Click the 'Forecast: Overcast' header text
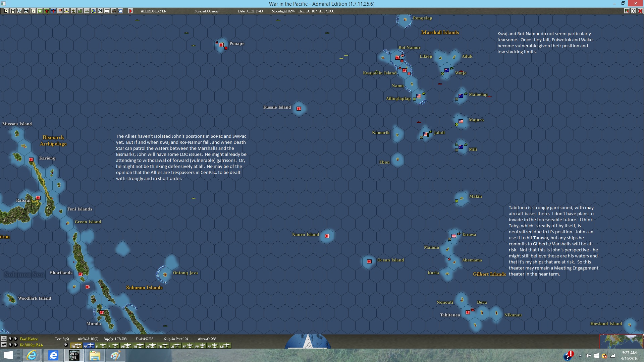Image resolution: width=644 pixels, height=362 pixels. [x=207, y=11]
